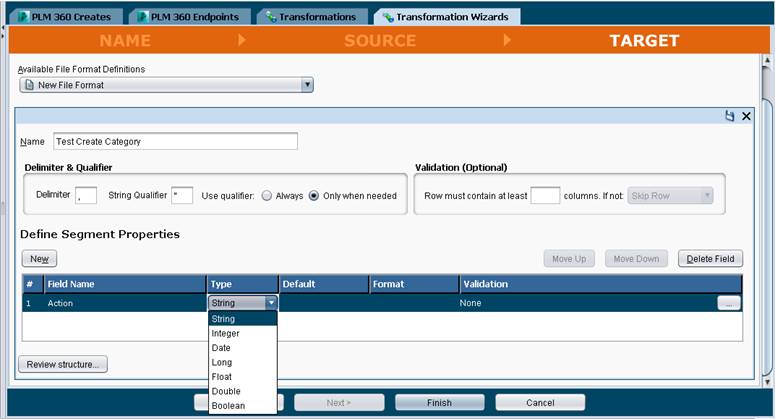Click the Transformation Wizards tab icon
775x419 pixels.
[x=388, y=17]
